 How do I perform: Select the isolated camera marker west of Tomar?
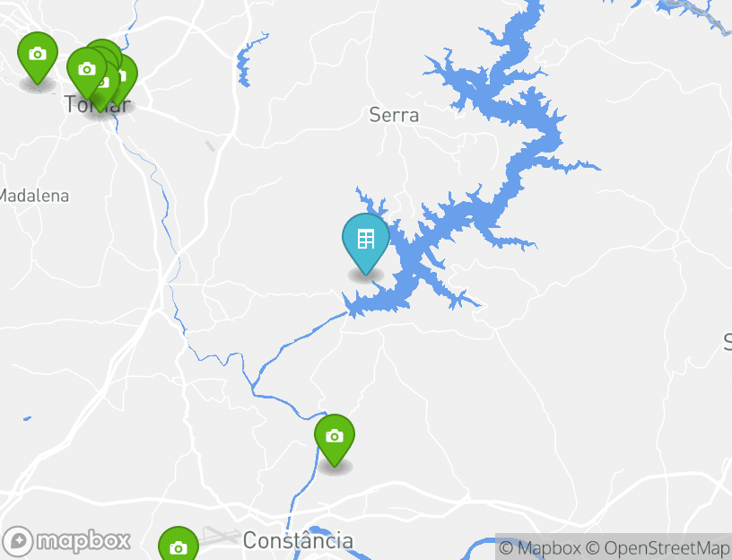tap(38, 57)
